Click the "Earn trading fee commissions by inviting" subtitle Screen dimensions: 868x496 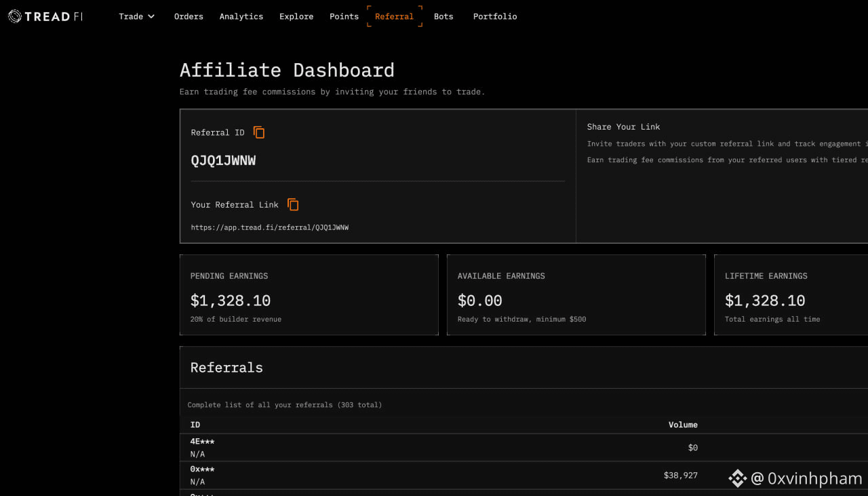click(332, 92)
